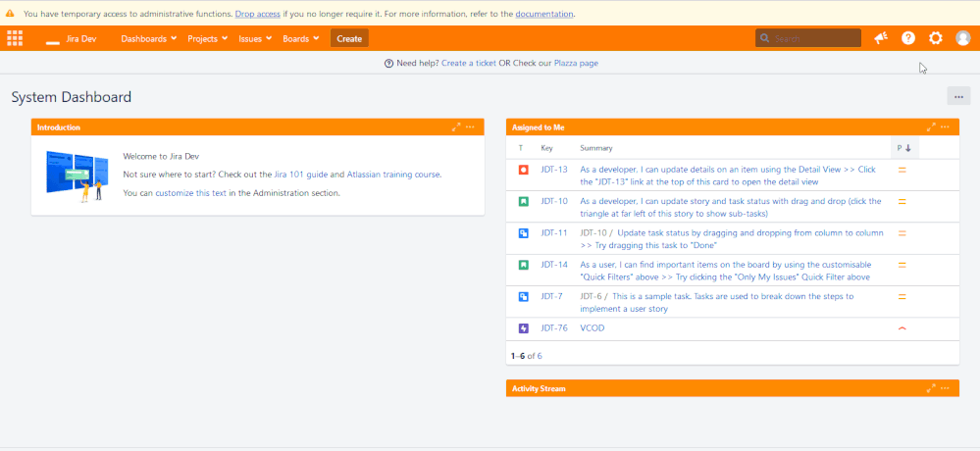The width and height of the screenshot is (980, 451).
Task: Maximize the Activity Stream gadget
Action: click(931, 388)
